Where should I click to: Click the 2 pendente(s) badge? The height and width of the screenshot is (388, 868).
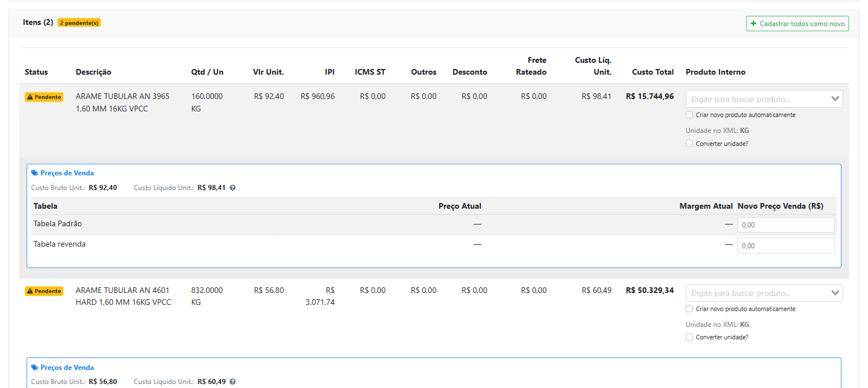click(x=79, y=23)
